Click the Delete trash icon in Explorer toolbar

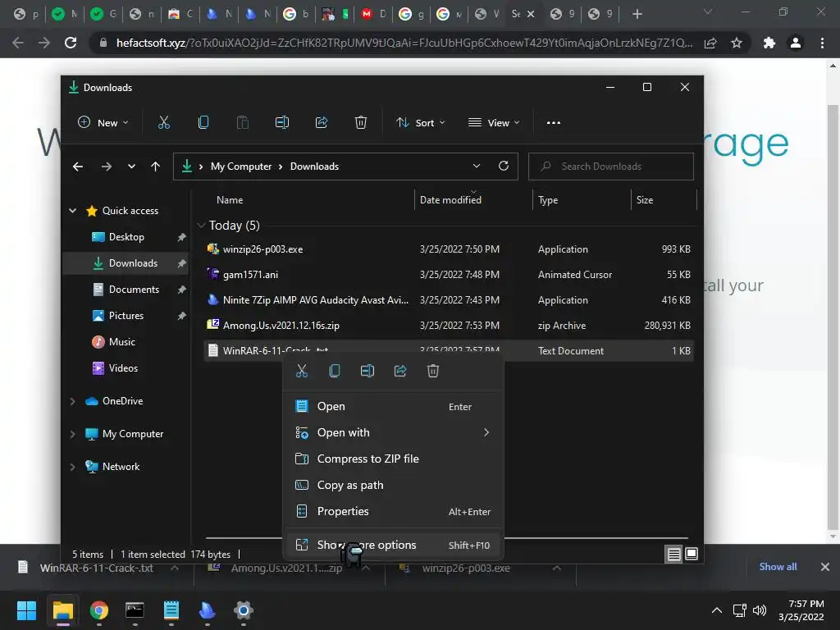(x=361, y=123)
